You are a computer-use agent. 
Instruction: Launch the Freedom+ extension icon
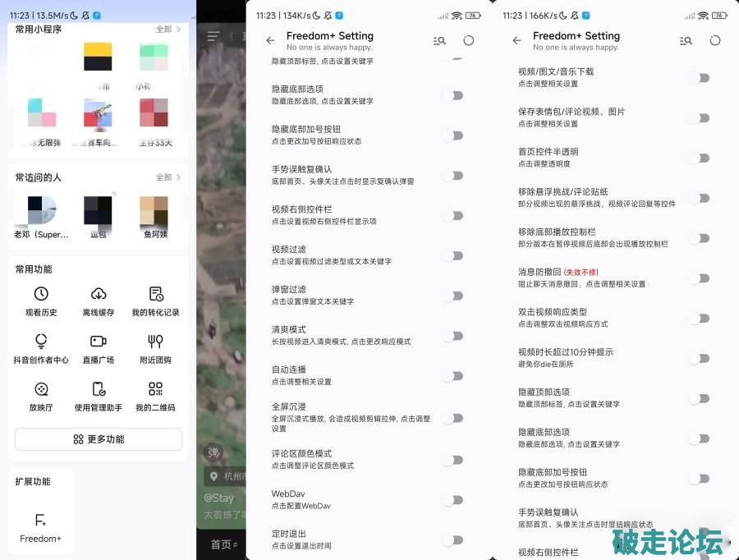40,520
